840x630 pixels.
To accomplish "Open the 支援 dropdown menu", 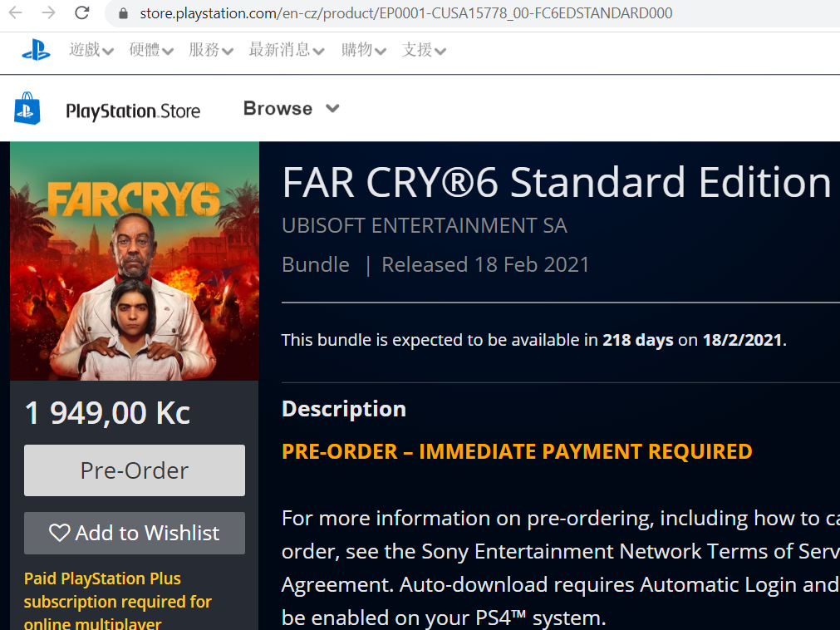I will click(x=424, y=50).
